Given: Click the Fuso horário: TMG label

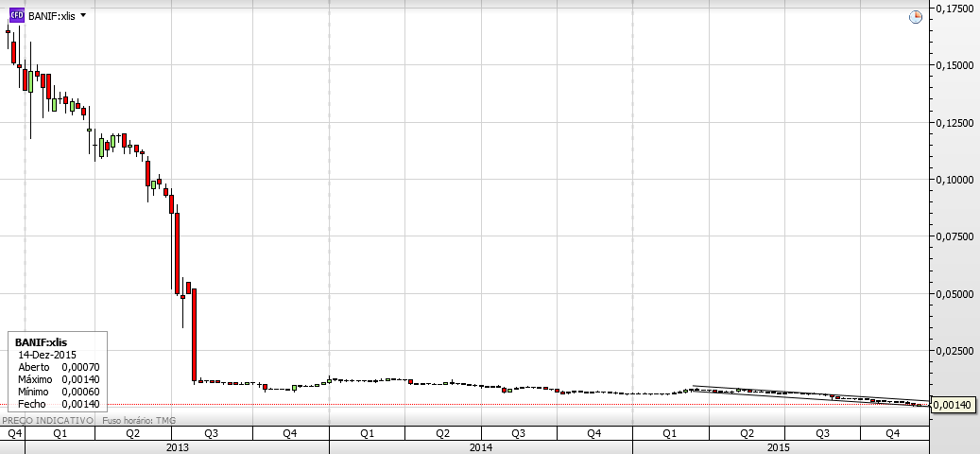Looking at the screenshot, I should pos(139,420).
